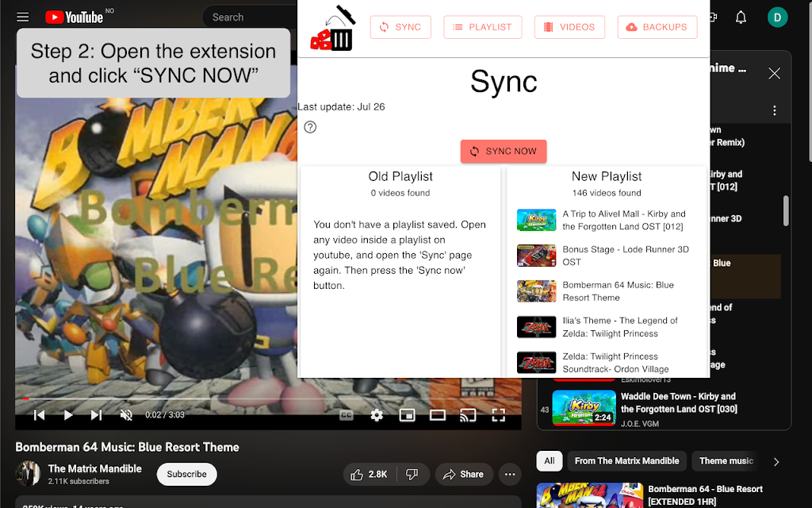This screenshot has width=812, height=508.
Task: Open Bomberman 64 Blue Resort Extended thumbnail
Action: pyautogui.click(x=589, y=495)
